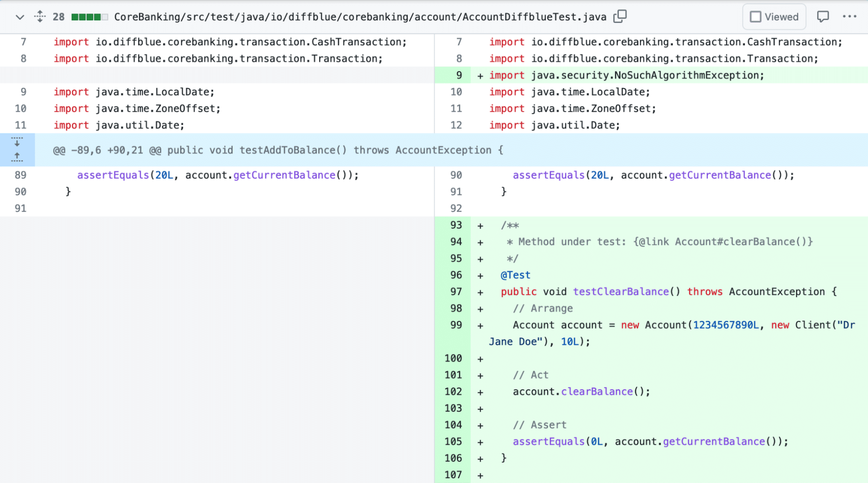The height and width of the screenshot is (483, 868).
Task: Click added line number 9 on right
Action: tap(459, 75)
